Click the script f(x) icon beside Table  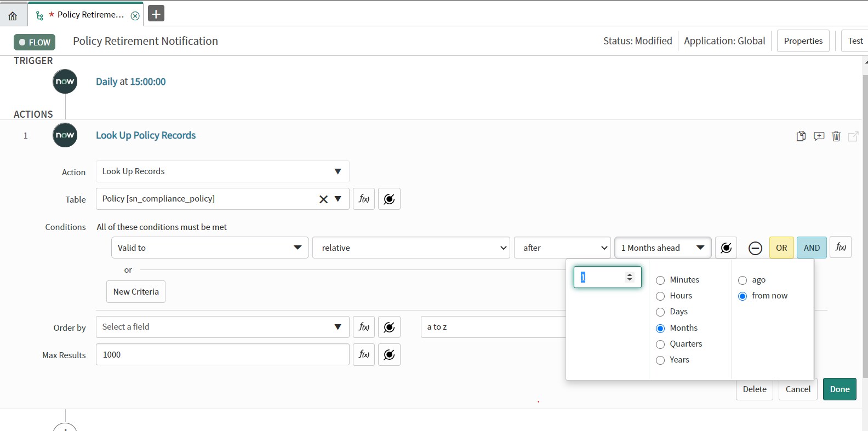tap(364, 199)
